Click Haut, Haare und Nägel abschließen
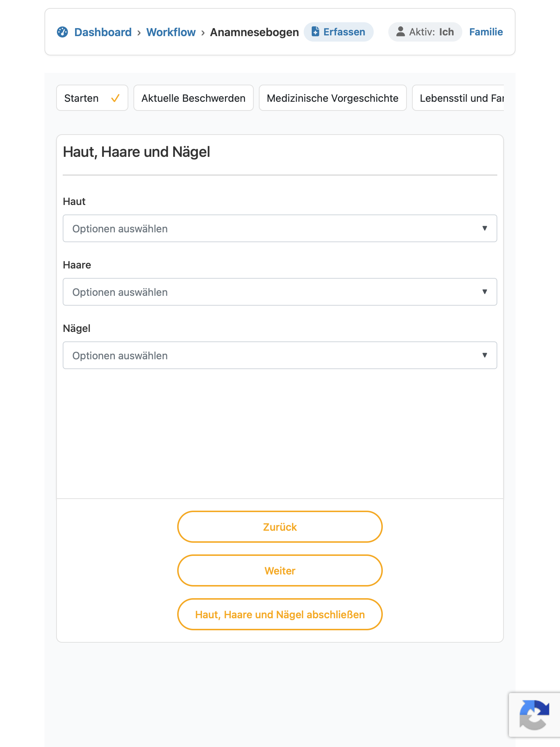This screenshot has width=560, height=747. point(280,614)
